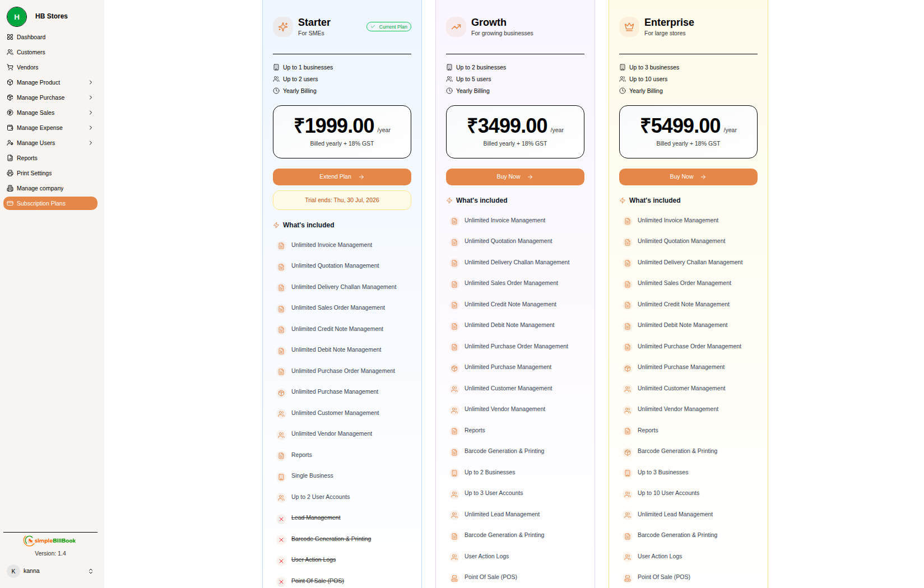Click the red X beside Lead Management
Image resolution: width=924 pixels, height=588 pixels.
pos(281,519)
